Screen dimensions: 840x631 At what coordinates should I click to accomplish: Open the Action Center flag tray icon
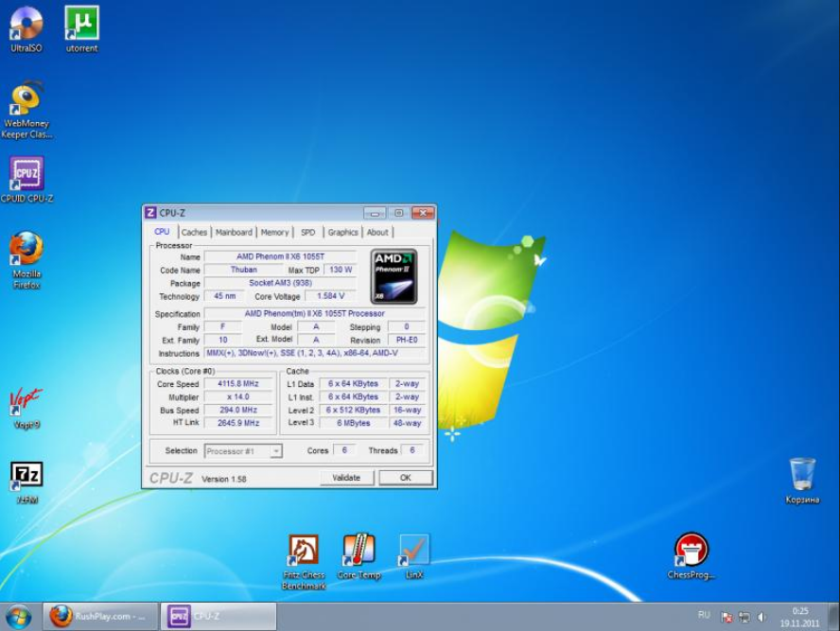pyautogui.click(x=727, y=617)
